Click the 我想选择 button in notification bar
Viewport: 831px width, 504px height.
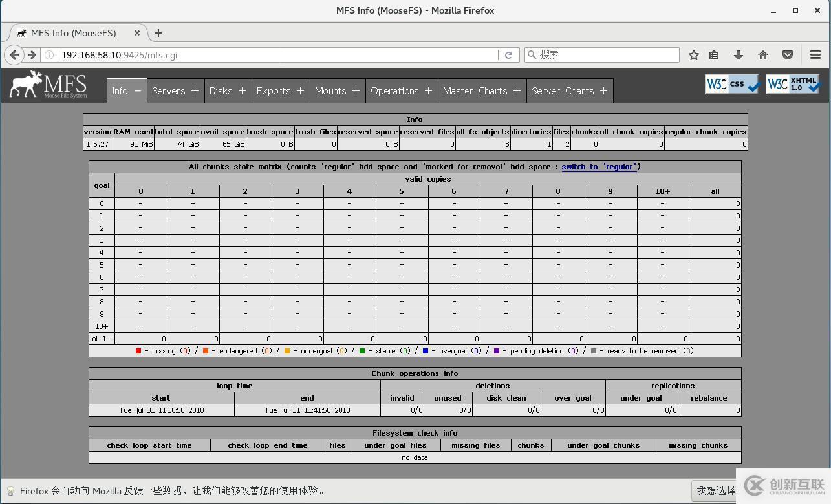click(716, 491)
